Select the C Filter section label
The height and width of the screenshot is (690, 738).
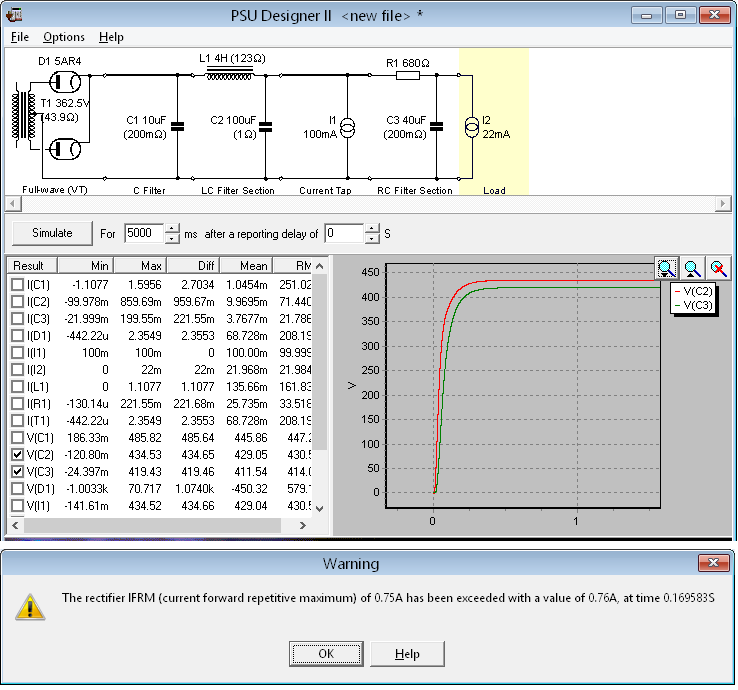tap(149, 191)
